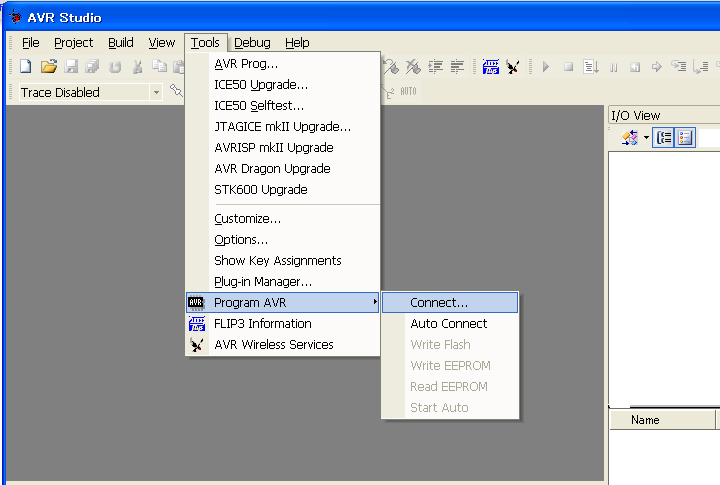
Task: Click the Name column header
Action: tap(663, 420)
